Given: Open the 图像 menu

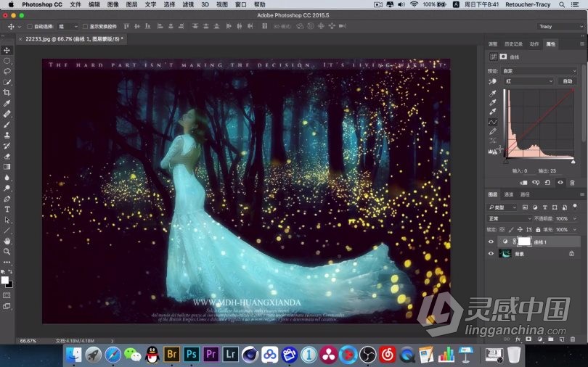Looking at the screenshot, I should (113, 4).
